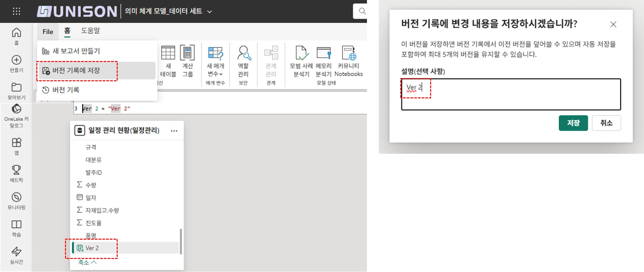The image size is (644, 272).
Task: Collapse table fields with 축소
Action: point(87,262)
